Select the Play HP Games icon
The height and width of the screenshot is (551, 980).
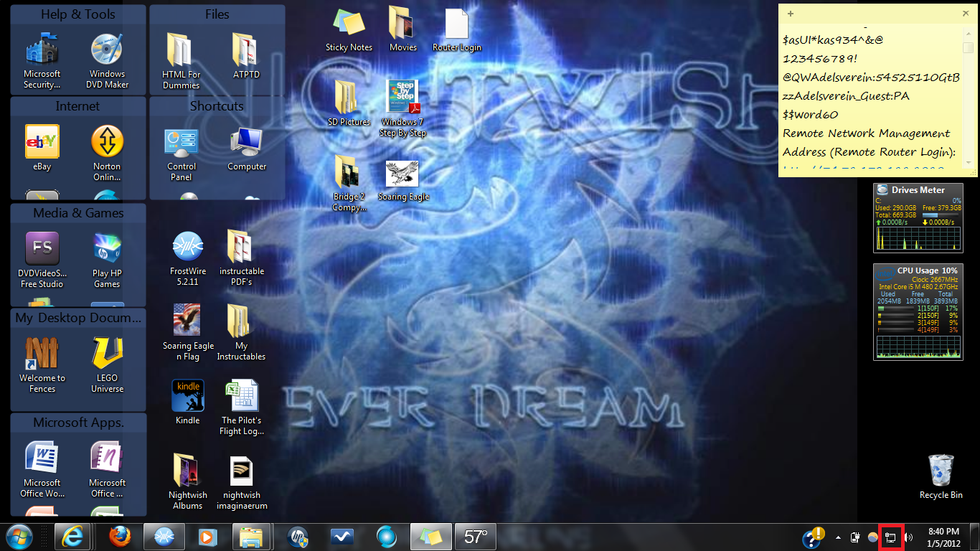coord(107,260)
